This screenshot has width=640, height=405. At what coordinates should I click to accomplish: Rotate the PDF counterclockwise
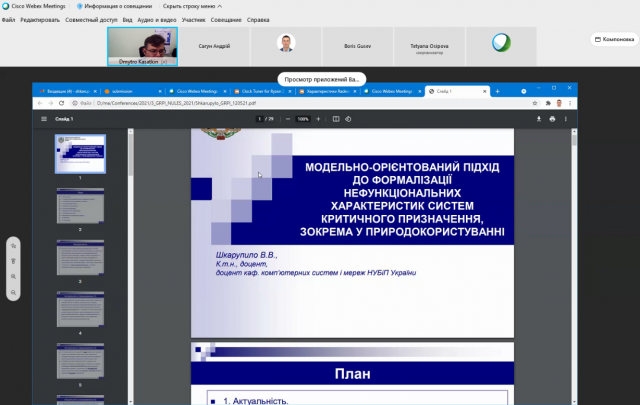click(x=348, y=119)
